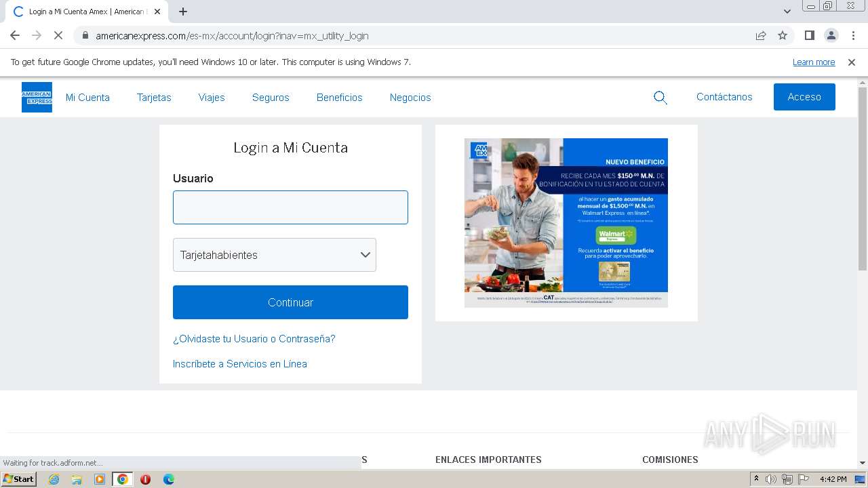Open Inscríbete a Servicios en Línea link
Screen dimensions: 868x488
tap(240, 364)
